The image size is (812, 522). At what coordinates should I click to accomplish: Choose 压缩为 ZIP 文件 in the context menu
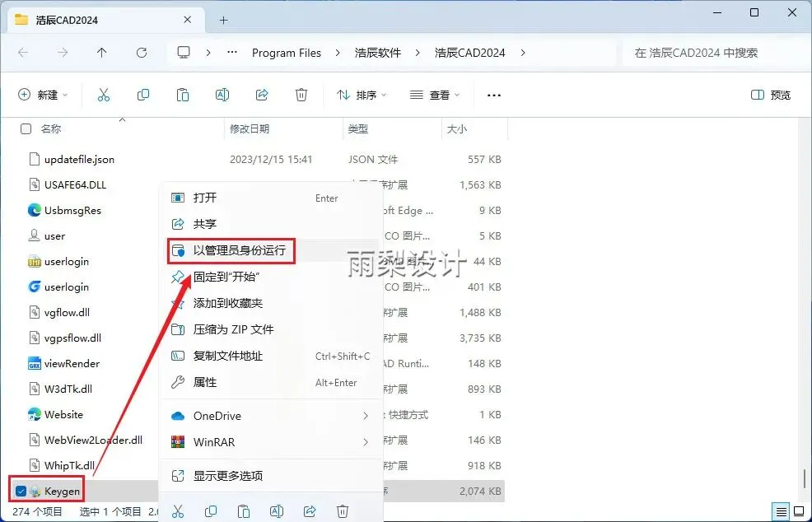point(272,329)
